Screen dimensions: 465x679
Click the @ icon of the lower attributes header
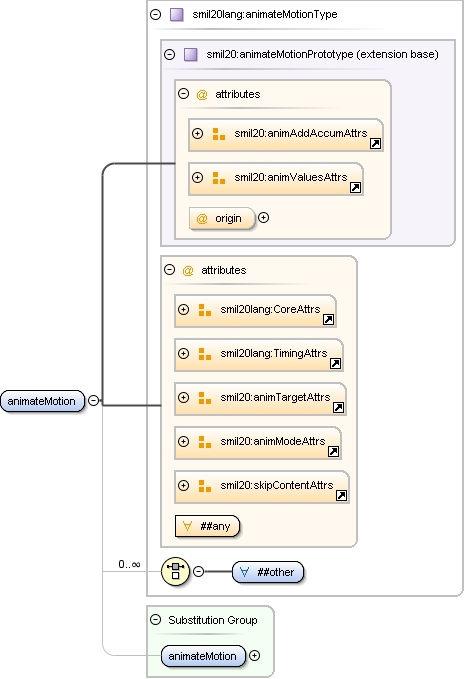click(x=188, y=271)
